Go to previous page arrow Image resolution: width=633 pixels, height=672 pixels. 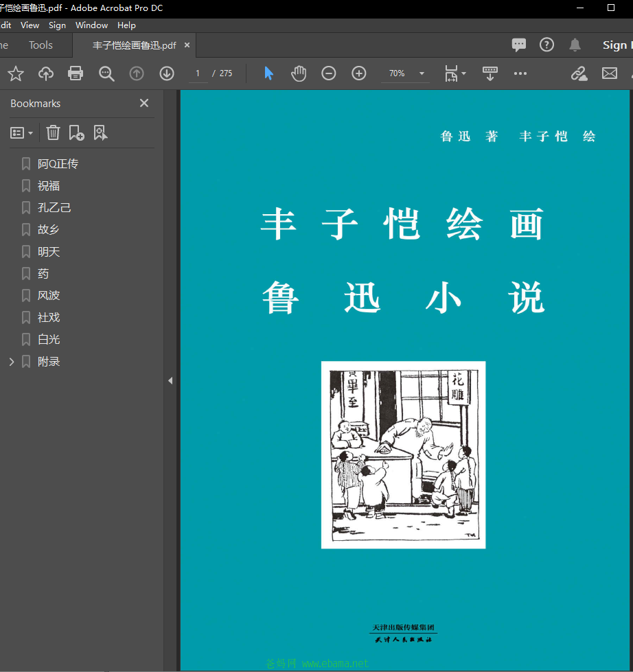[137, 73]
